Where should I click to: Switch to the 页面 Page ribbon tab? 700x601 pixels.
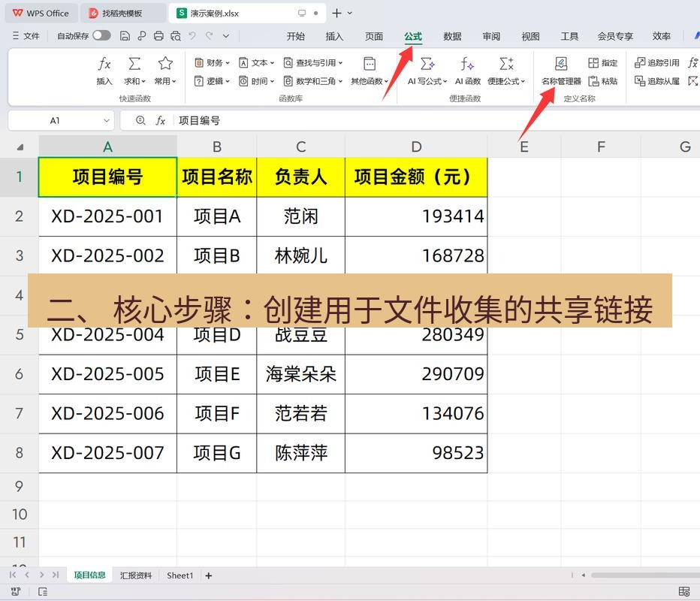point(374,36)
